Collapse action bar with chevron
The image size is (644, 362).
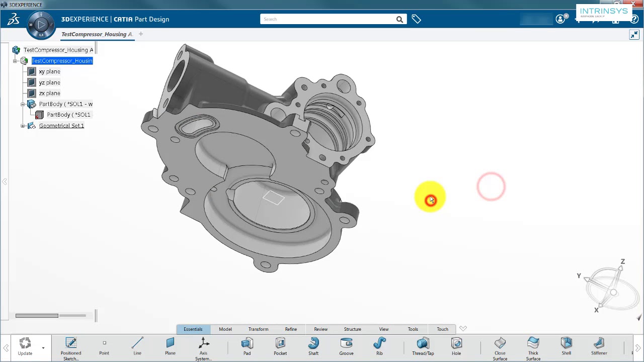[x=463, y=329]
